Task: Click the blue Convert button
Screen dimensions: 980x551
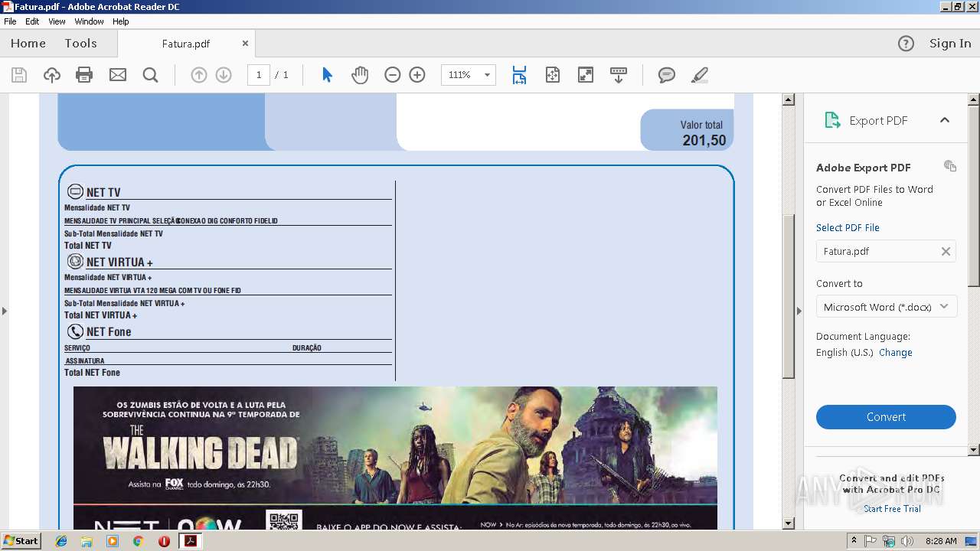Action: pyautogui.click(x=886, y=417)
